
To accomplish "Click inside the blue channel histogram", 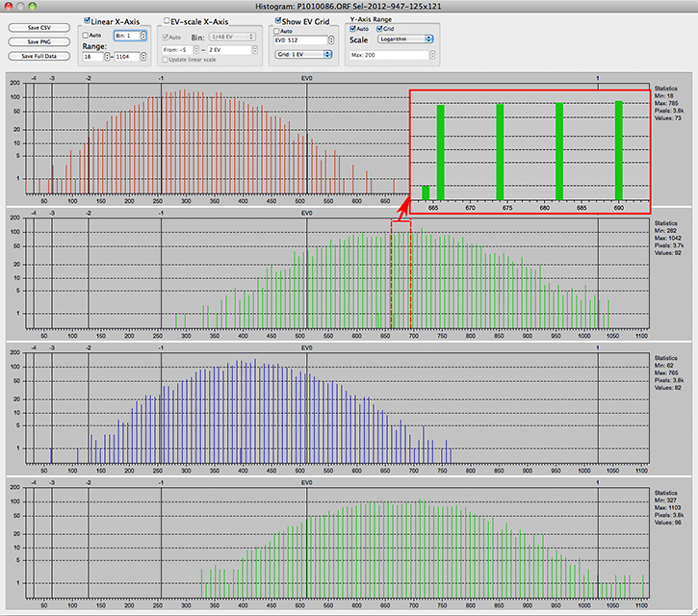I will point(337,408).
